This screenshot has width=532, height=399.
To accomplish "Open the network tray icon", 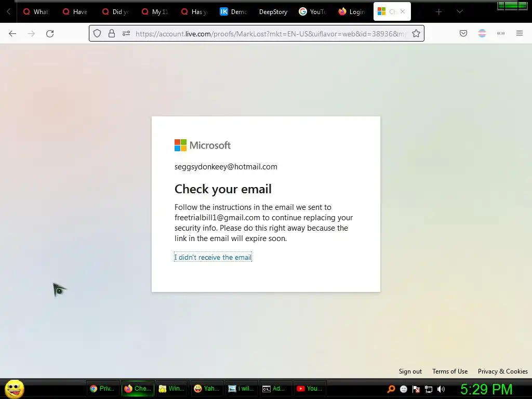I will (x=429, y=389).
